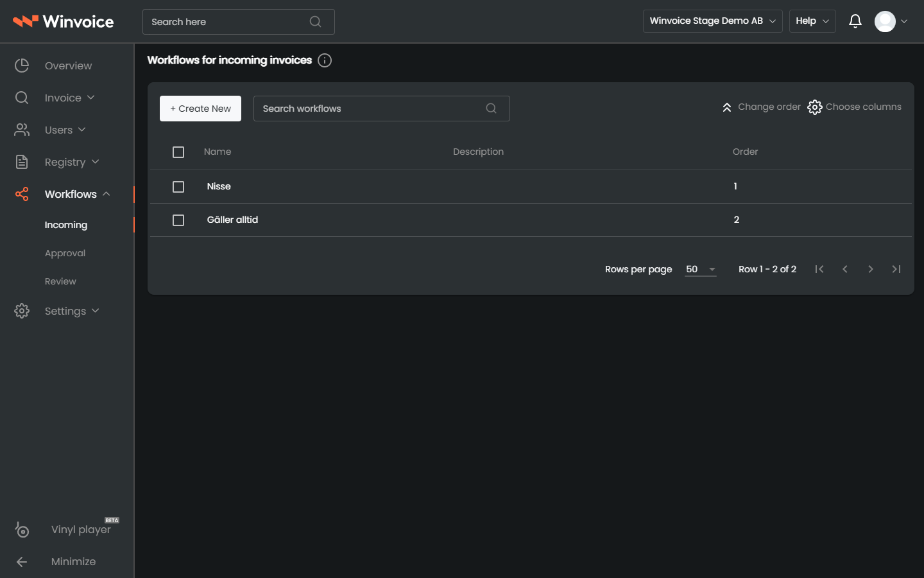
Task: Jump to the last page of results
Action: coord(896,269)
